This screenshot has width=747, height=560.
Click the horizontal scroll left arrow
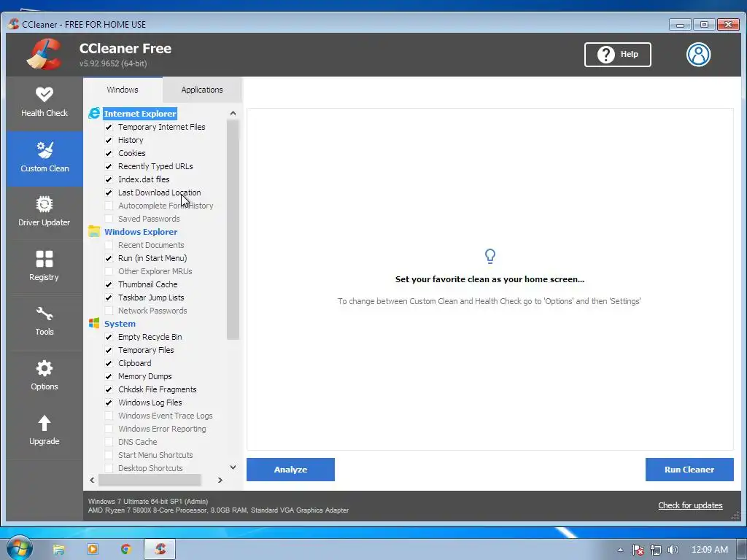click(x=92, y=480)
